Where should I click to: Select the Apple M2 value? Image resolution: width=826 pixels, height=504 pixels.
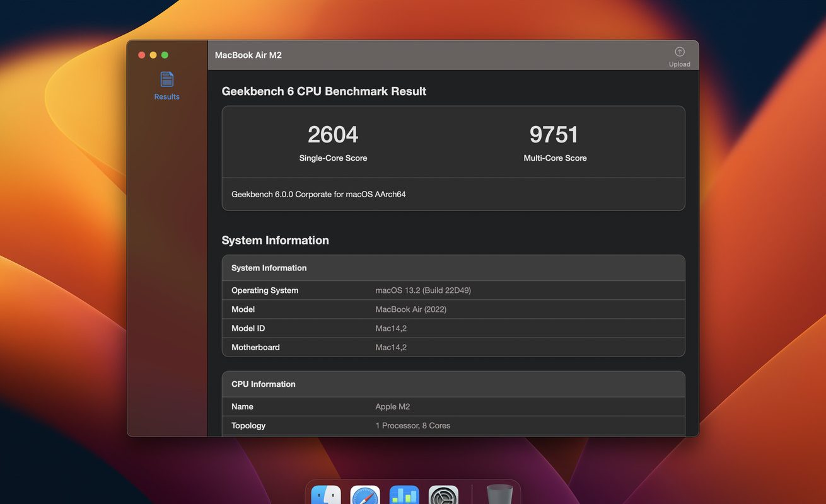393,407
